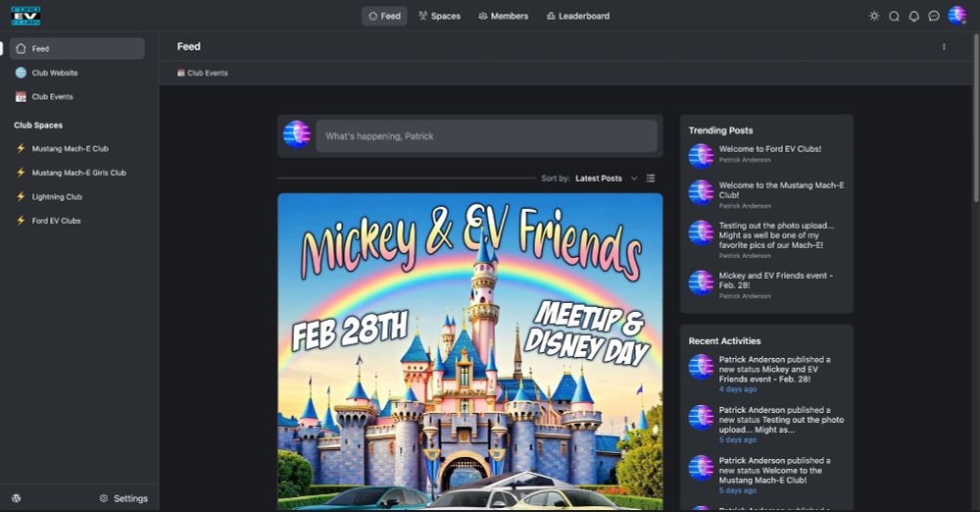Click avatar beside trending Mustang Mach-E Club welcome post

pyautogui.click(x=702, y=193)
